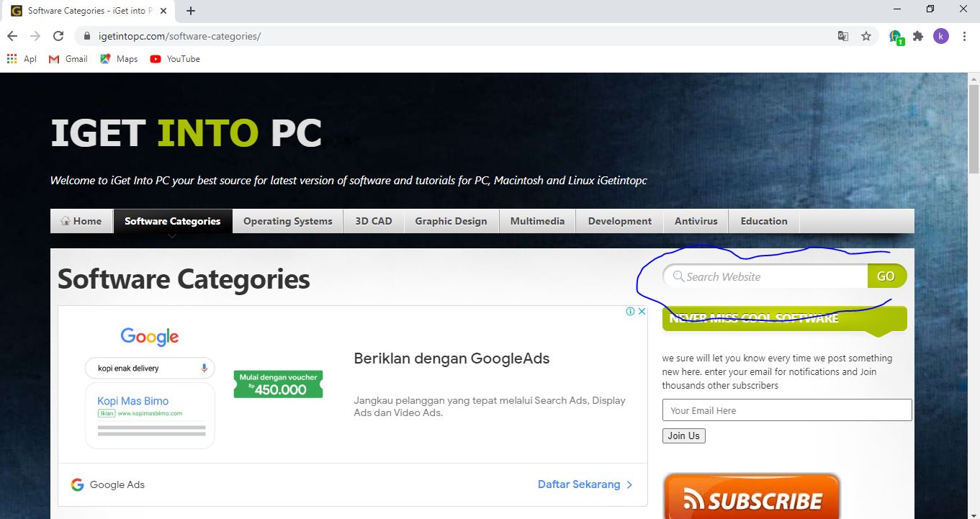Open a new browser tab
Image resolution: width=980 pixels, height=519 pixels.
191,11
